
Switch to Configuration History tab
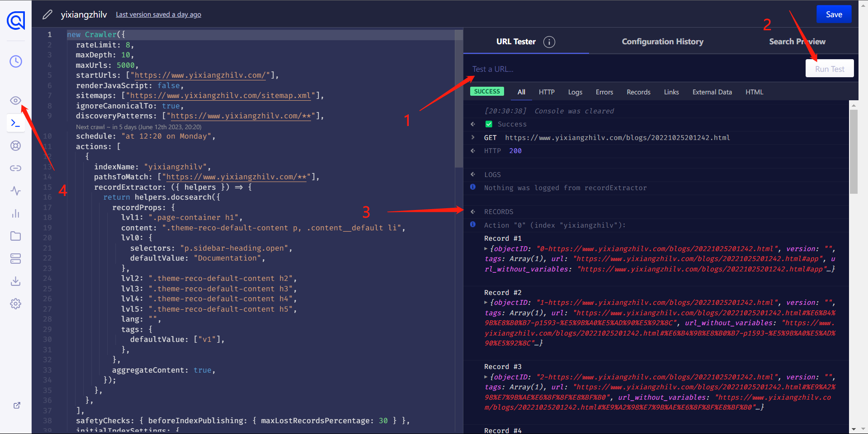coord(662,42)
